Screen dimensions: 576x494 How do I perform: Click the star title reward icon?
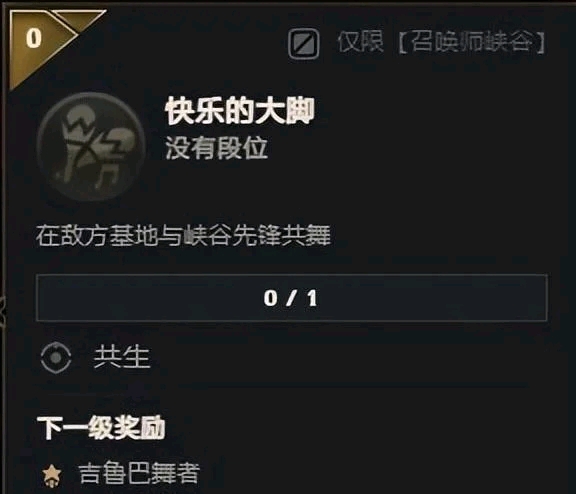(52, 475)
